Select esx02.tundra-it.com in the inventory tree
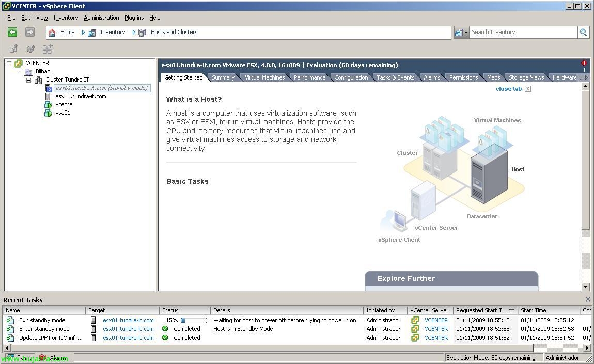Image resolution: width=594 pixels, height=364 pixels. pos(81,96)
